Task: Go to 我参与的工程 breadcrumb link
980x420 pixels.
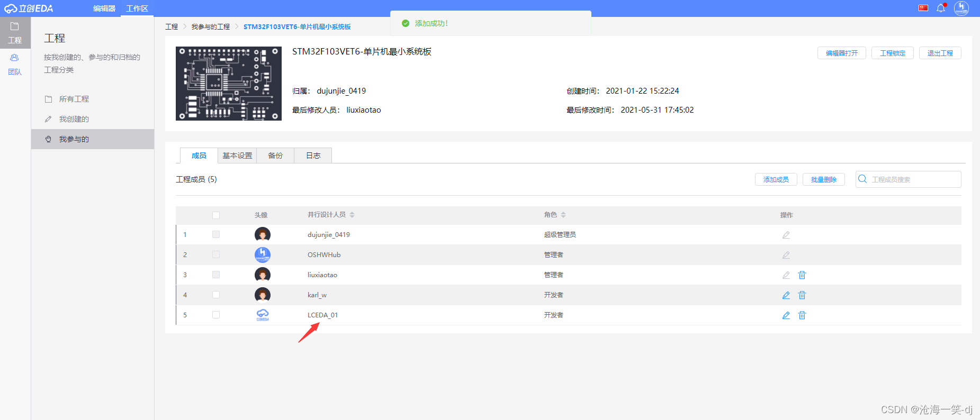Action: pos(211,26)
